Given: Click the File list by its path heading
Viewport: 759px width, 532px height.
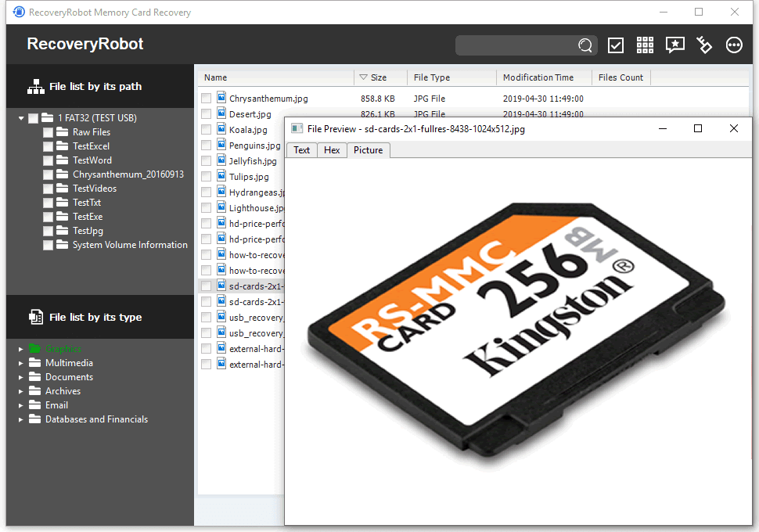Looking at the screenshot, I should click(x=95, y=87).
